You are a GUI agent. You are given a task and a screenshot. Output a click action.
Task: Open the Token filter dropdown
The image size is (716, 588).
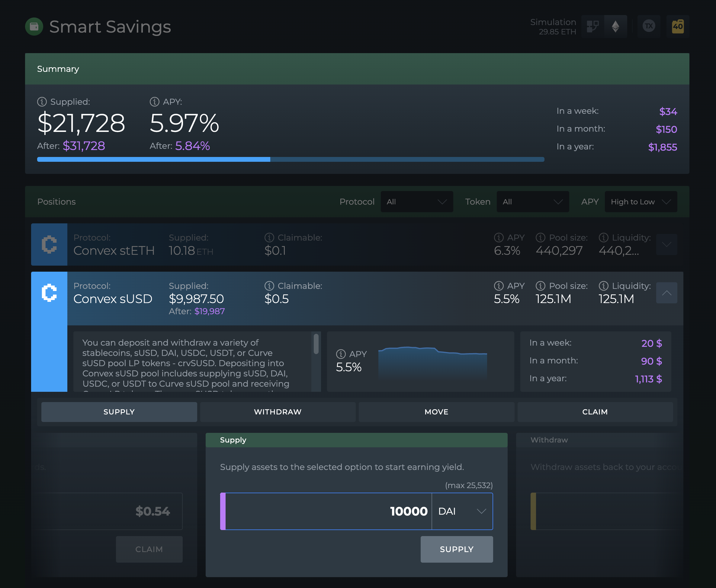[x=533, y=202]
